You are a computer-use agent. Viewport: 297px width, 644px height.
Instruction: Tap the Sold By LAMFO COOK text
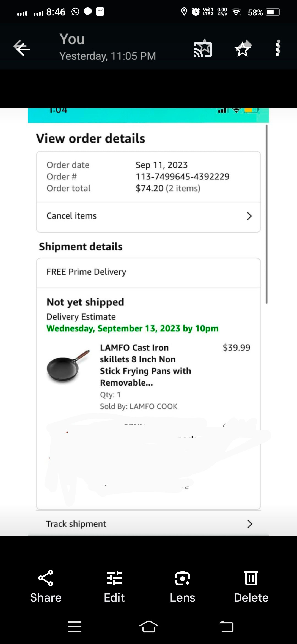[139, 406]
